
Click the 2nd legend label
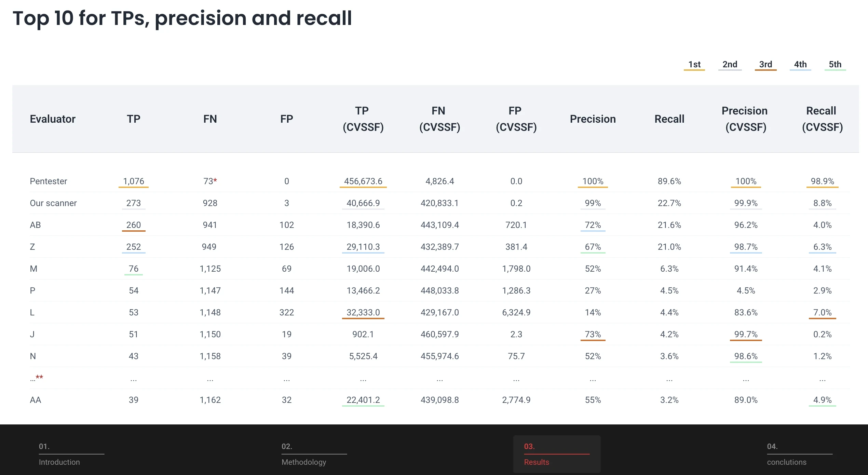(730, 64)
